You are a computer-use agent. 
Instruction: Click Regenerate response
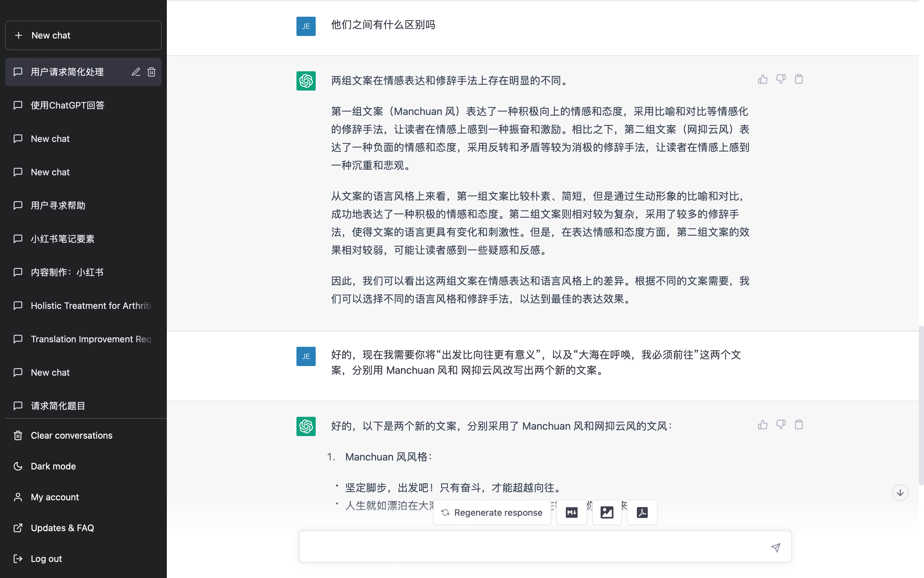coord(492,512)
